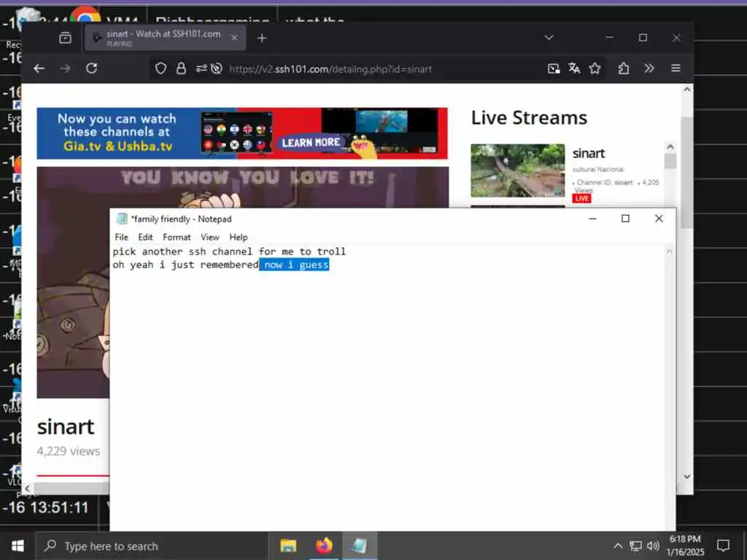
Task: Click the 4,229 views text
Action: [x=68, y=451]
